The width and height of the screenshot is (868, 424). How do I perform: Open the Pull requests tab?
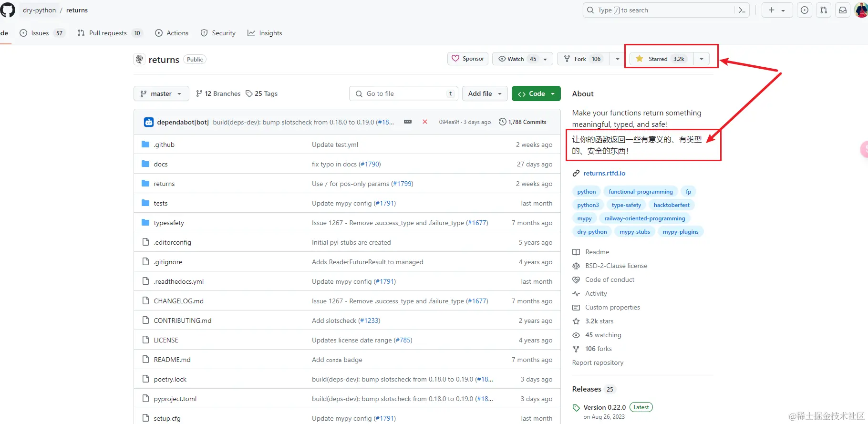coord(110,33)
